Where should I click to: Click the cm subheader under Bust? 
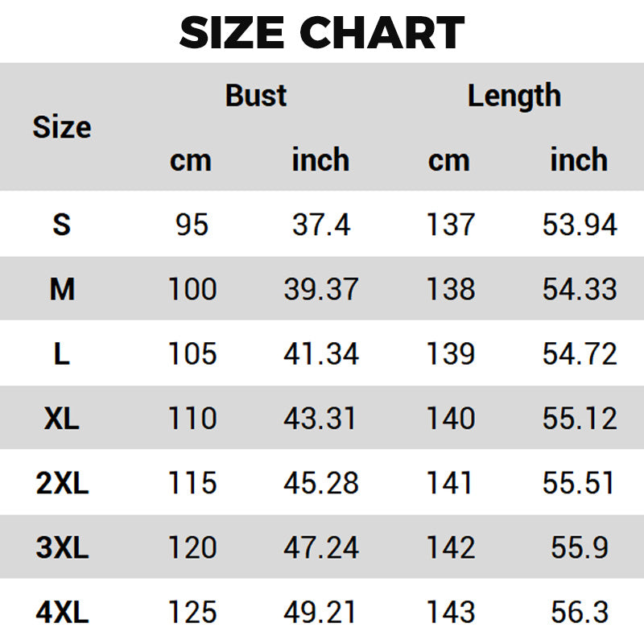point(191,160)
